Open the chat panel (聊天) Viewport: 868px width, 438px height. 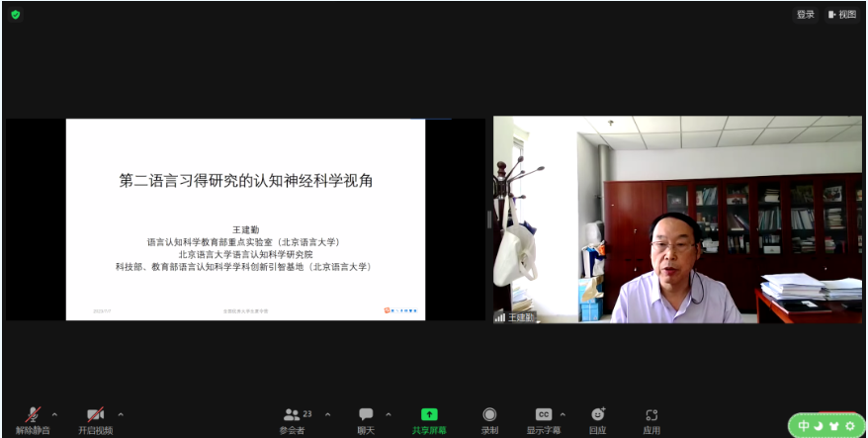(366, 419)
